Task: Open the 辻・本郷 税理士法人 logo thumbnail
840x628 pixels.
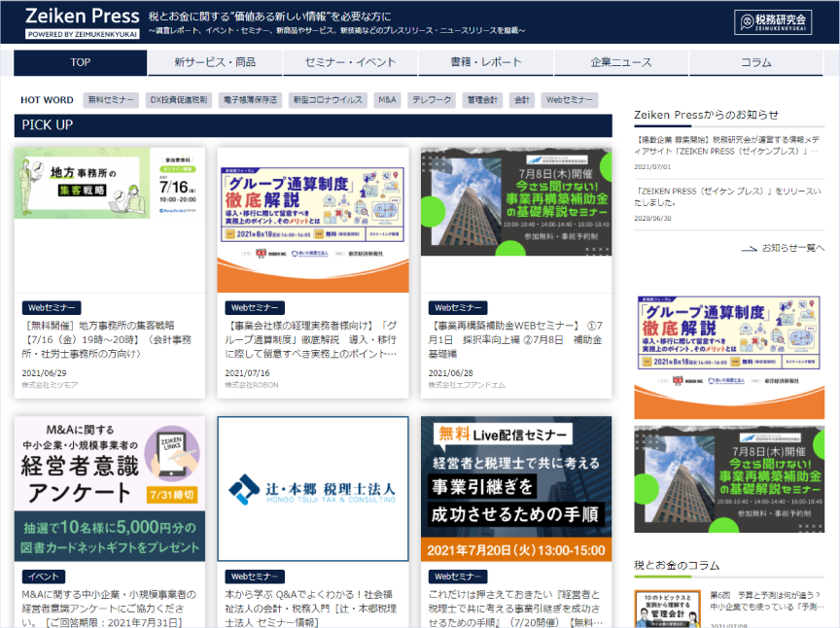Action: (313, 489)
